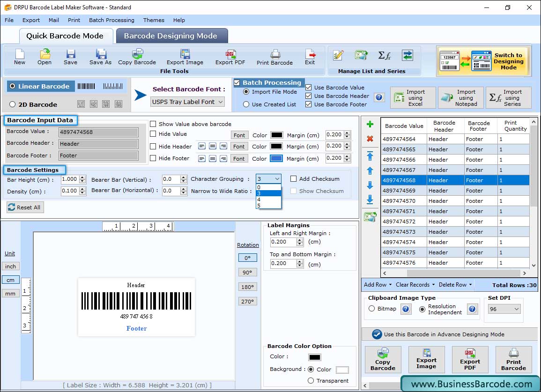Image resolution: width=541 pixels, height=392 pixels.
Task: Open the Batch Processing menu
Action: click(x=111, y=20)
